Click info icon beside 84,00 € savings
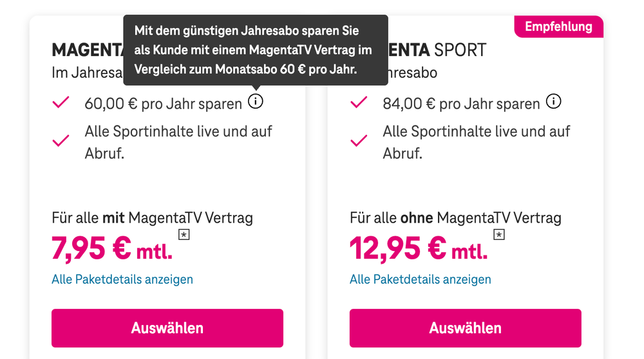Screen dimensions: 644x359 (x=553, y=102)
